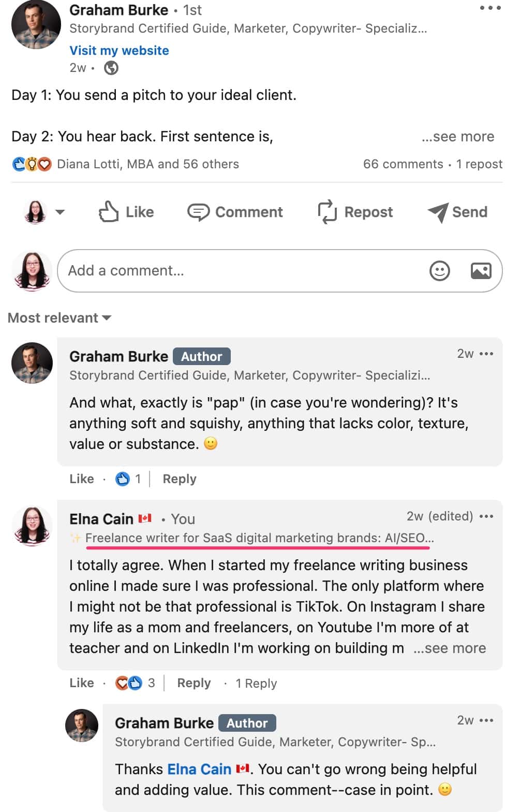The width and height of the screenshot is (505, 812).
Task: Open the Comment speech bubble icon
Action: (198, 211)
